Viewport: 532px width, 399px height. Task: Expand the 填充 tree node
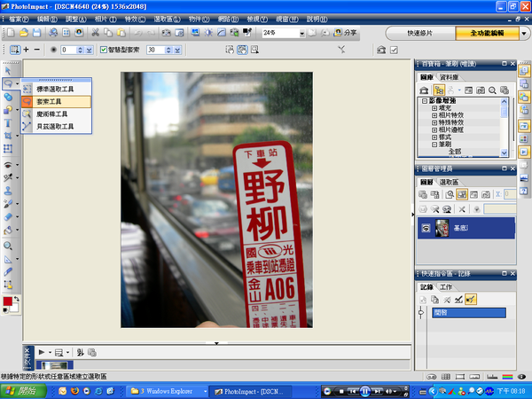434,108
